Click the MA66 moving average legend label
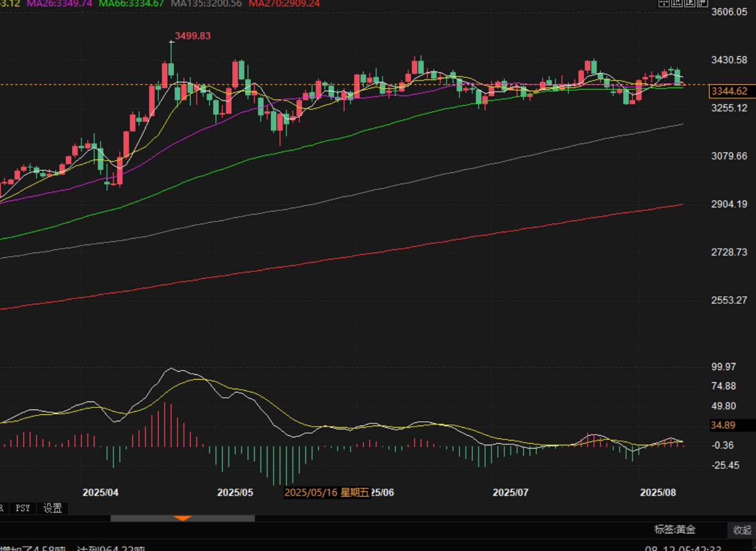756x551 pixels. pyautogui.click(x=131, y=4)
